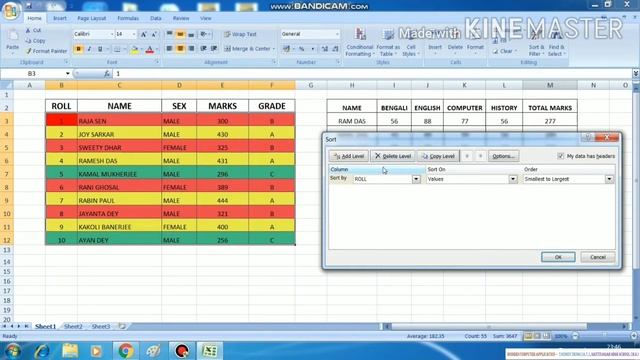Click the Insert Function fx icon
640x360 pixels.
[x=107, y=73]
